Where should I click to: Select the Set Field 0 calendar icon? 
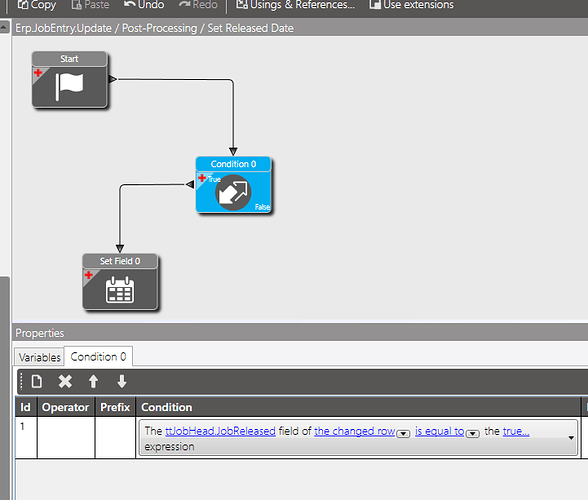(120, 290)
